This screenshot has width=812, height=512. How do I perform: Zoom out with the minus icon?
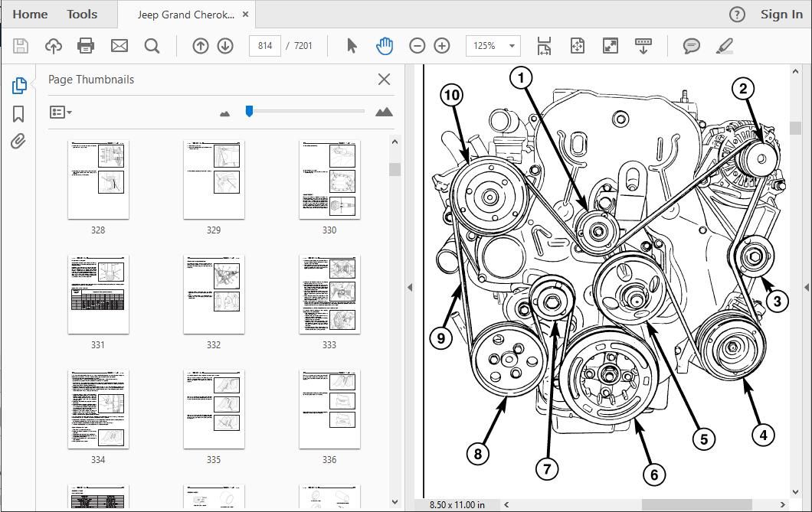click(417, 46)
